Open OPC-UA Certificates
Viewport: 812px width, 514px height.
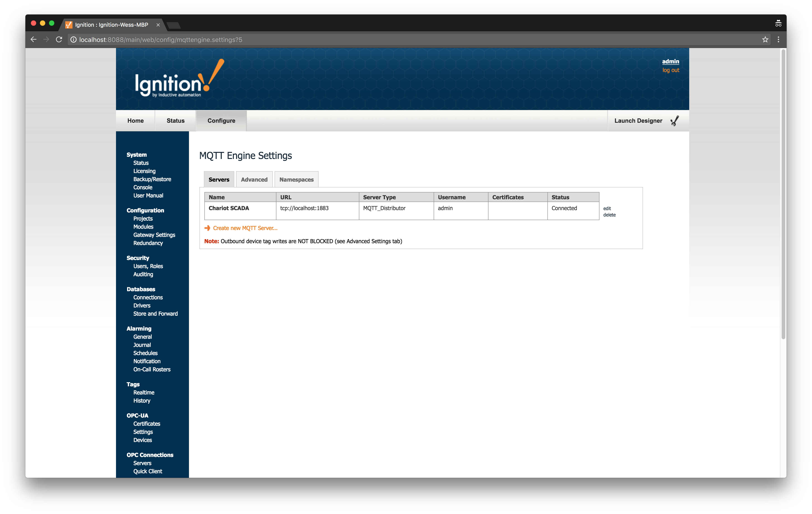(146, 424)
